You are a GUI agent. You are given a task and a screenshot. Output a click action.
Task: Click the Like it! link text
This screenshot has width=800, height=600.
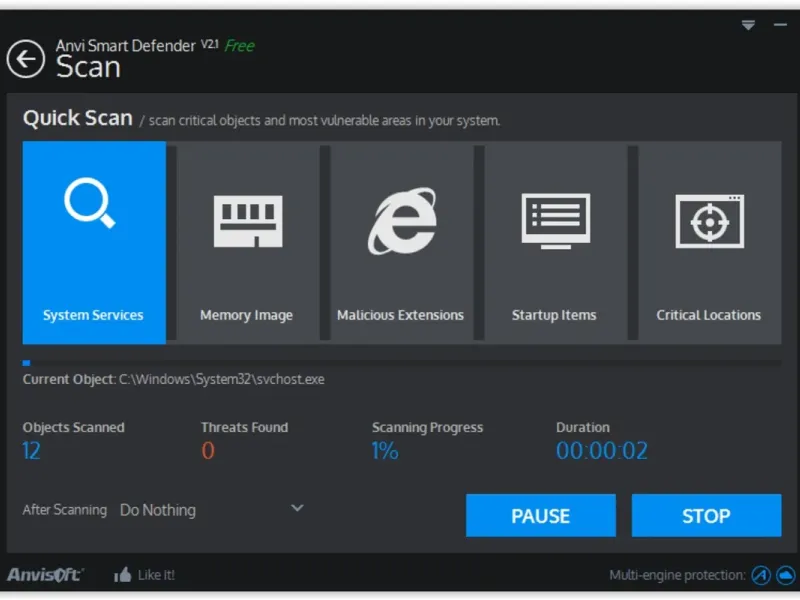click(156, 575)
